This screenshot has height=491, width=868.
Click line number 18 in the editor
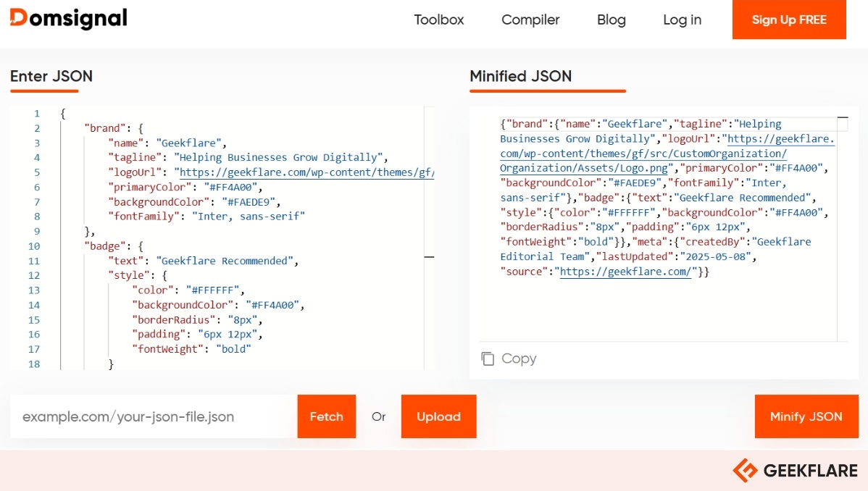pos(34,364)
